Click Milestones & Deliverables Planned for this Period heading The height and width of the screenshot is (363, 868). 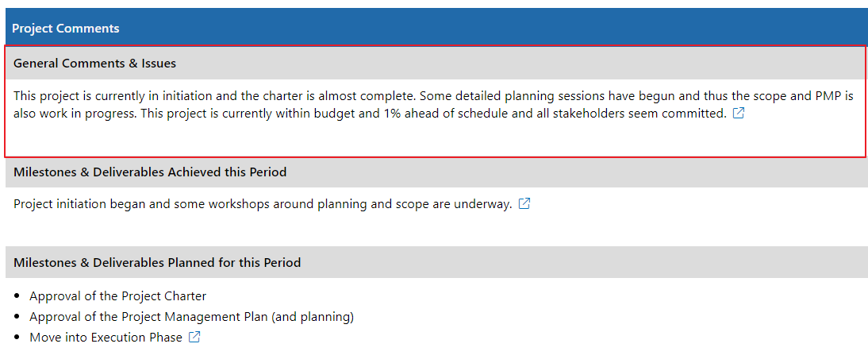coord(157,262)
